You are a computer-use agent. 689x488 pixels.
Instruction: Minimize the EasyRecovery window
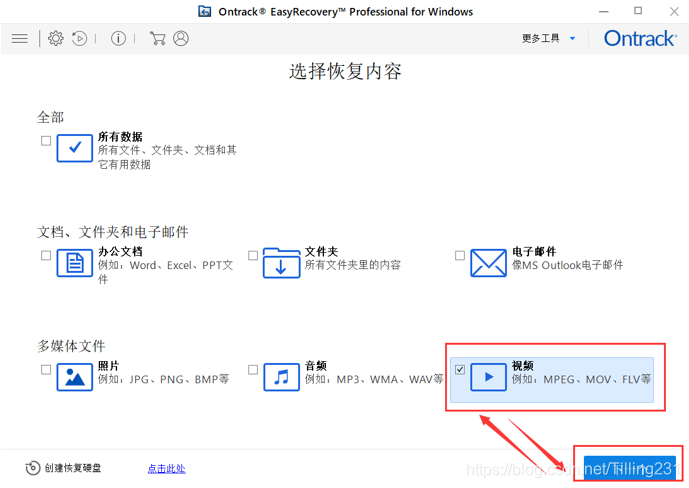604,11
